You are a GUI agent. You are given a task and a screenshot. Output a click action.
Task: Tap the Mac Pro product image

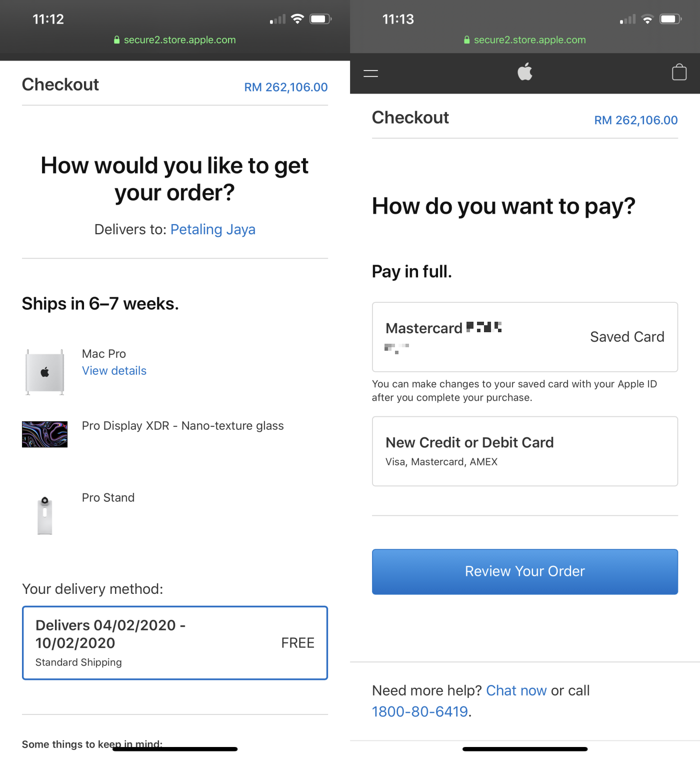[45, 372]
